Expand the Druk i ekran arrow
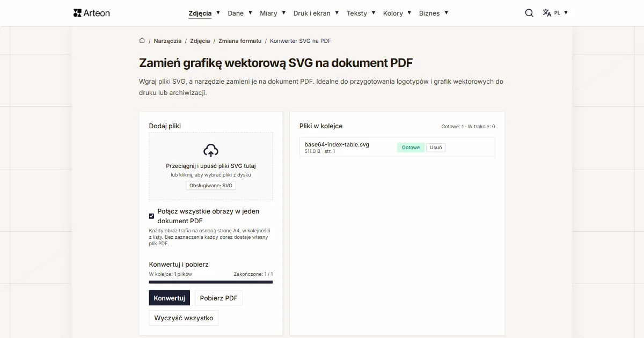 pos(336,12)
